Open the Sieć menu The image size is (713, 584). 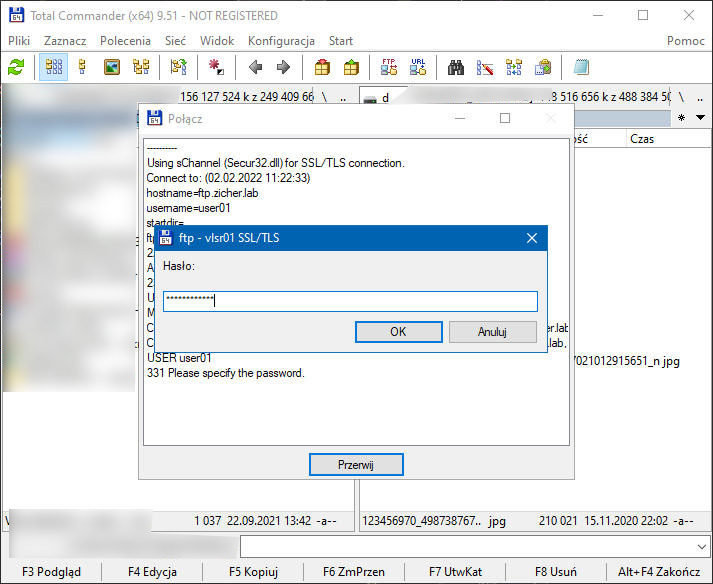point(175,41)
